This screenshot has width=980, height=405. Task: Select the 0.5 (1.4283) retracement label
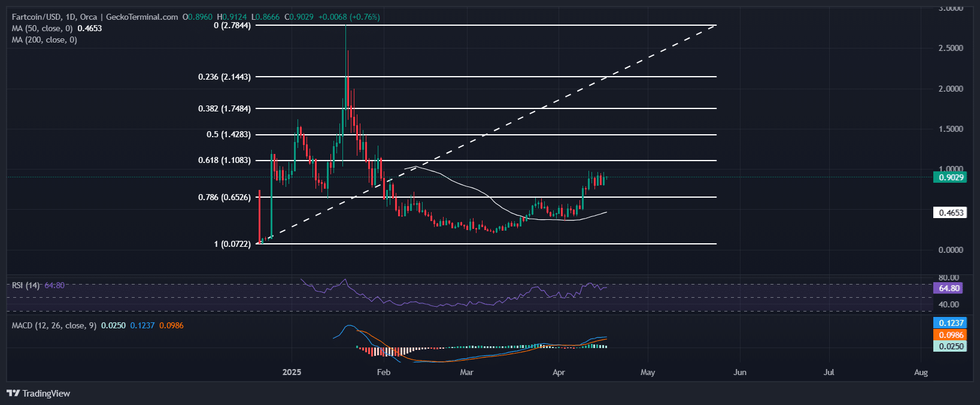click(x=229, y=135)
